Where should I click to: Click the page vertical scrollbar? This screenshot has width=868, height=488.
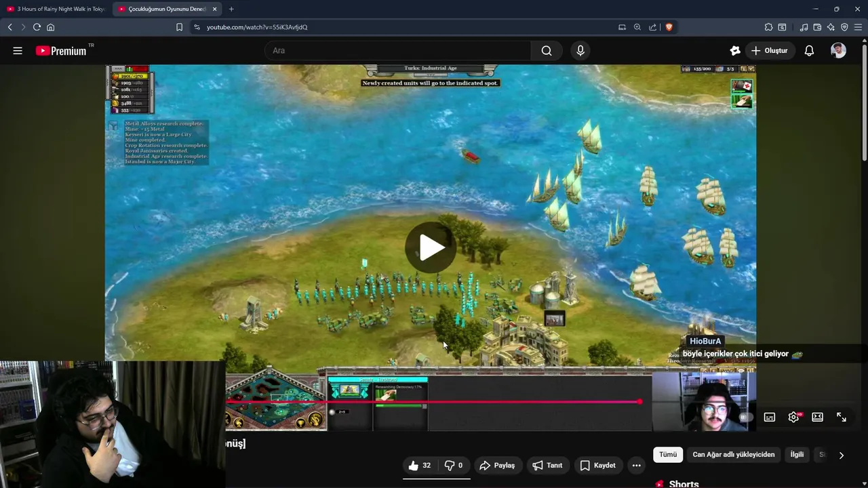[864, 102]
